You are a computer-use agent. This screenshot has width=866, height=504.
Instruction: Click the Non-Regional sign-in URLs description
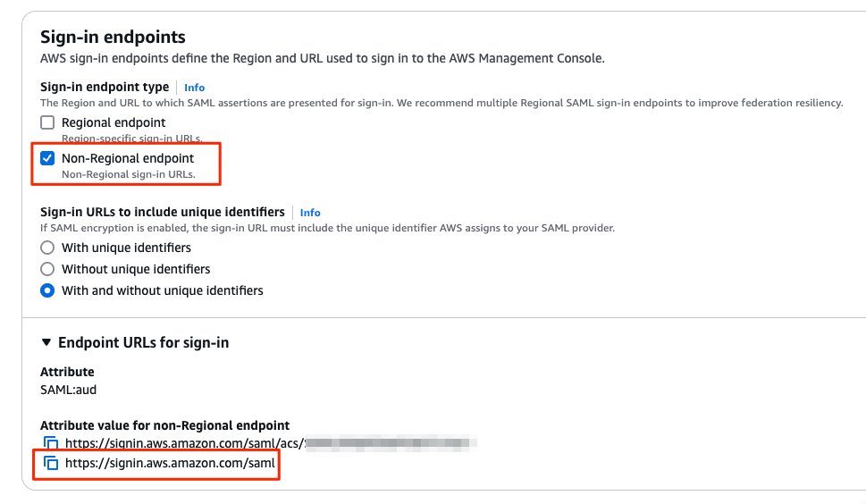tap(129, 174)
